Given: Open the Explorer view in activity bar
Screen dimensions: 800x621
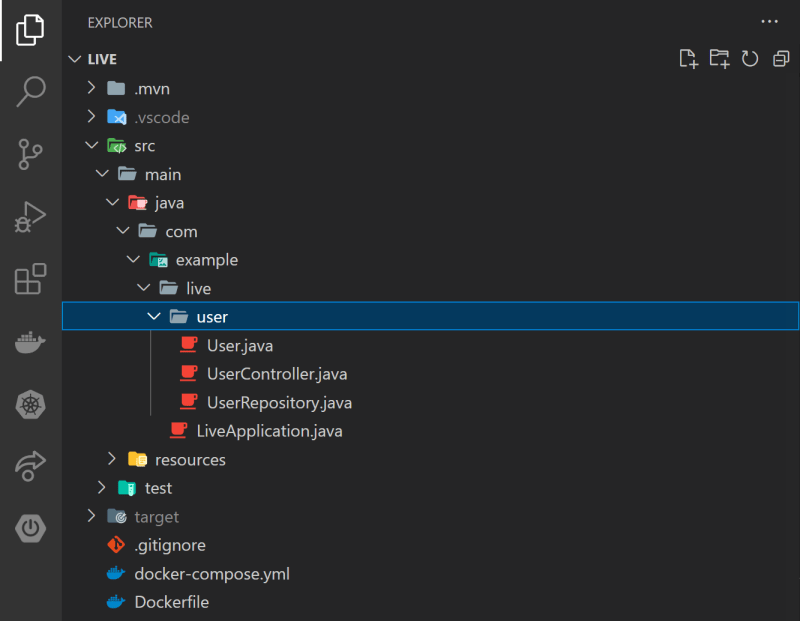Looking at the screenshot, I should (x=30, y=30).
